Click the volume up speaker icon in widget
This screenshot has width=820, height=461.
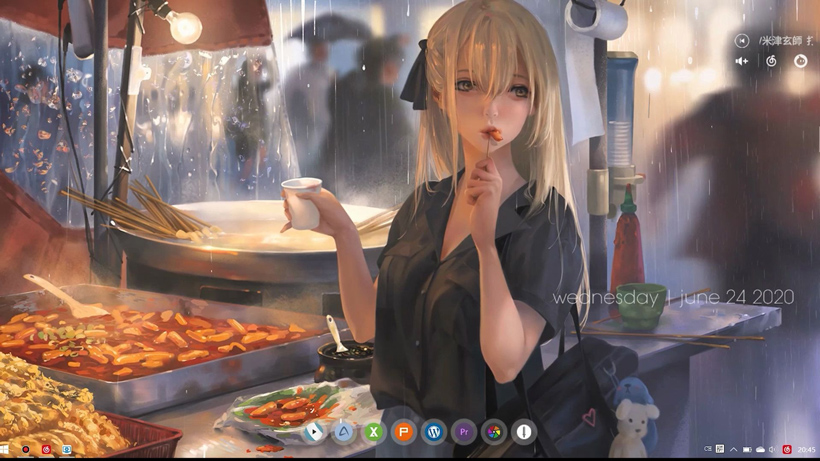[742, 61]
